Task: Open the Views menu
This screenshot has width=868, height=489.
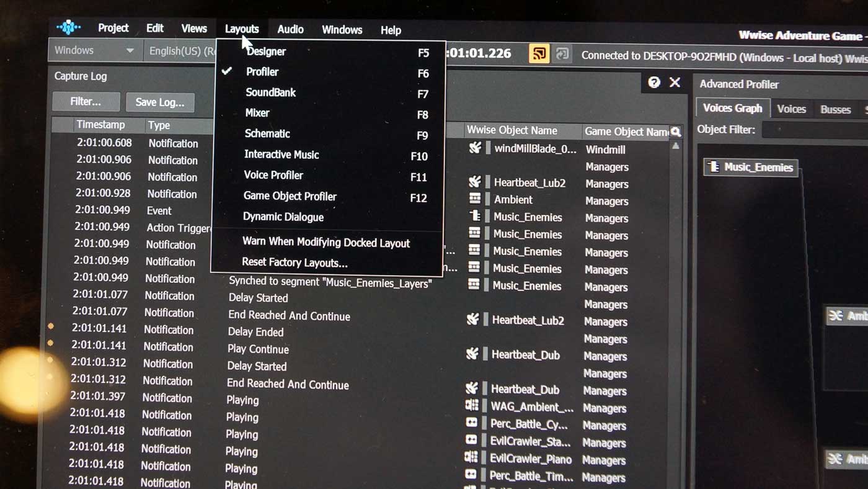Action: 194,29
